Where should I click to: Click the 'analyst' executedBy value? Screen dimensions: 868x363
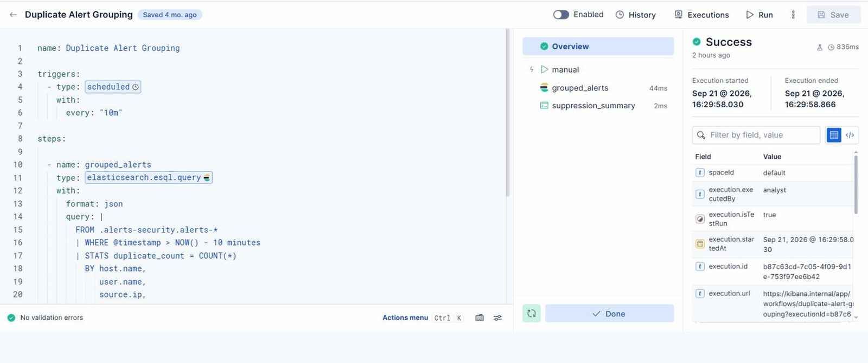coord(774,190)
